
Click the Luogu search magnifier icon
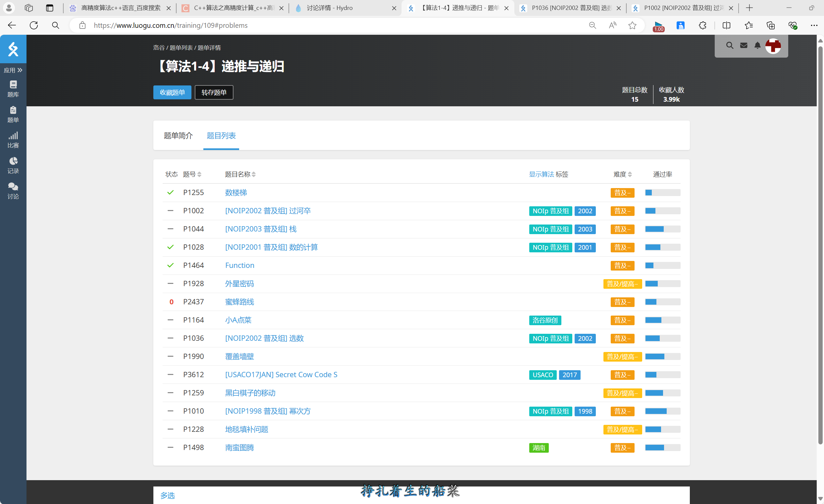[x=729, y=45]
